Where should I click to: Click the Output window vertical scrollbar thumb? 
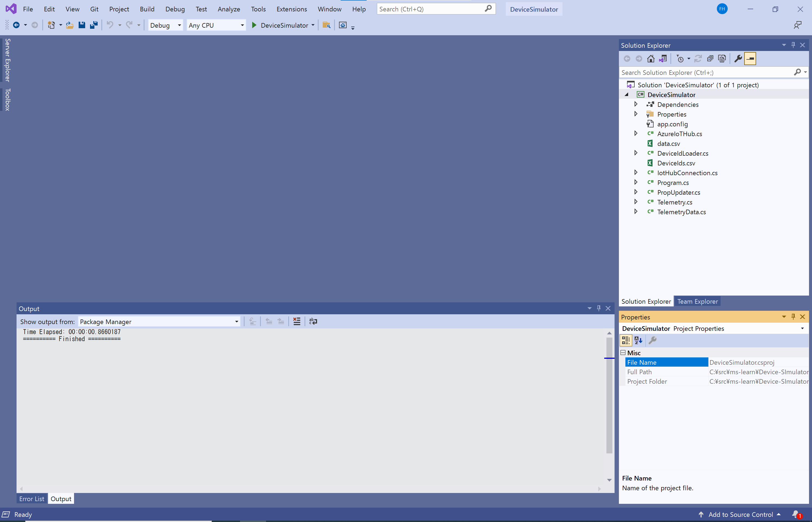pos(609,395)
